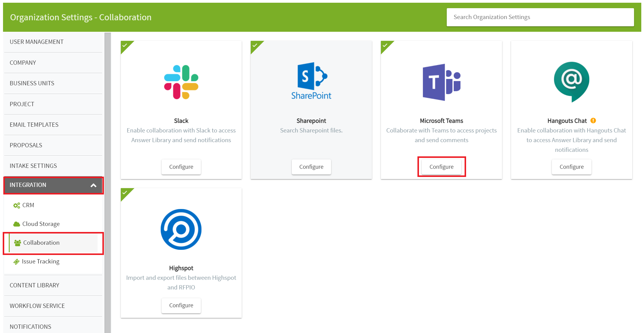
Task: Click the Issue Tracking ticket icon
Action: (16, 262)
